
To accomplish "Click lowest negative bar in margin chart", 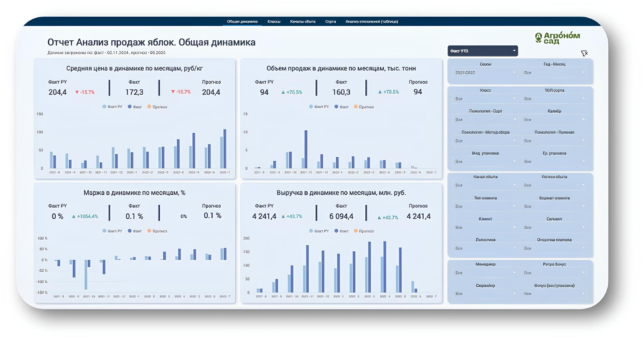I will coord(86,275).
